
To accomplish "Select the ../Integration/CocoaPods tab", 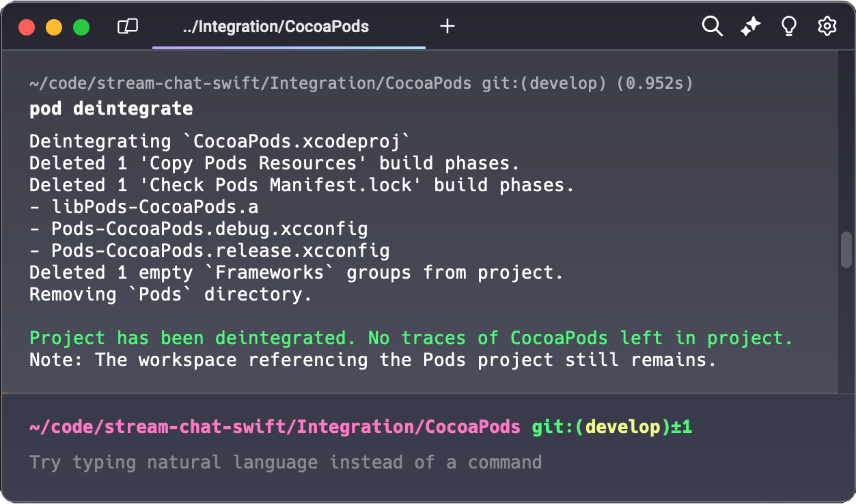I will [x=275, y=27].
